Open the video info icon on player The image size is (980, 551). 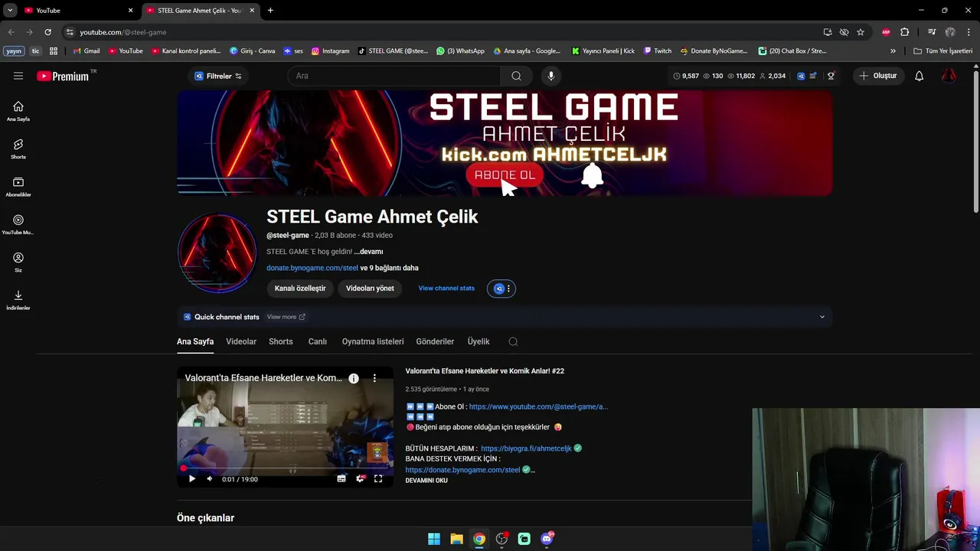(x=354, y=378)
